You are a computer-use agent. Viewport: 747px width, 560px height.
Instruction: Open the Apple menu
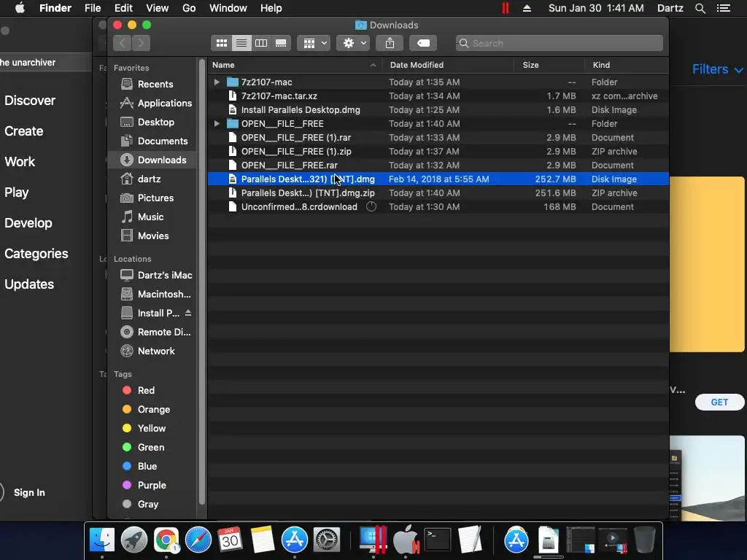pos(20,8)
